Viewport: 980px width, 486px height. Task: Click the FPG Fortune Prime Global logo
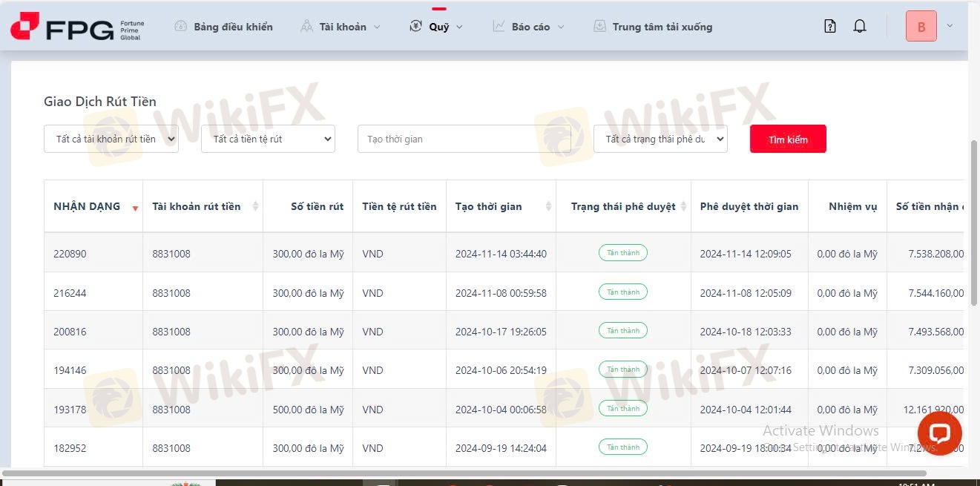tap(77, 27)
